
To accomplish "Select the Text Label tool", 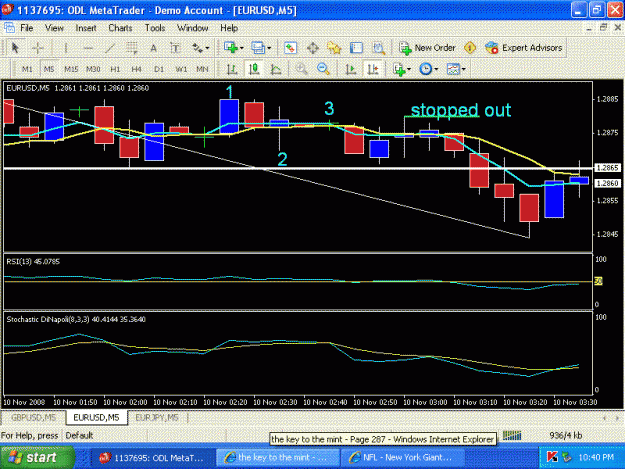I will coord(175,48).
